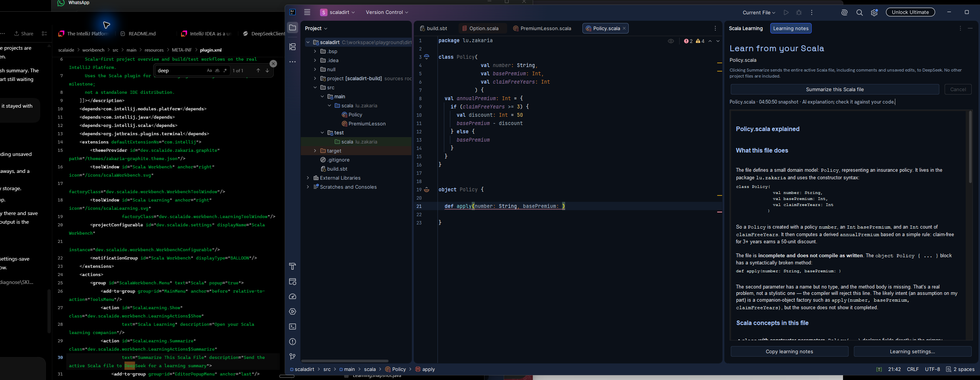
Task: Toggle whole word match in find bar
Action: tap(217, 70)
